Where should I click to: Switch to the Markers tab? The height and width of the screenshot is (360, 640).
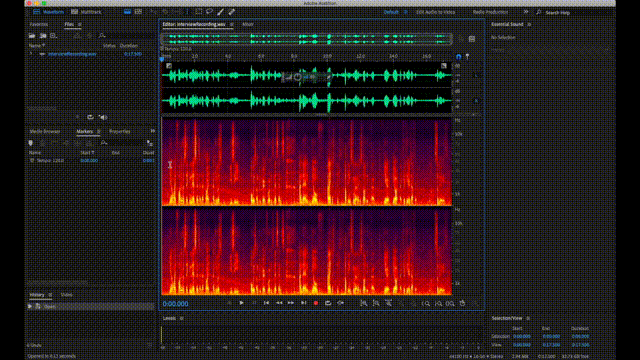point(85,131)
